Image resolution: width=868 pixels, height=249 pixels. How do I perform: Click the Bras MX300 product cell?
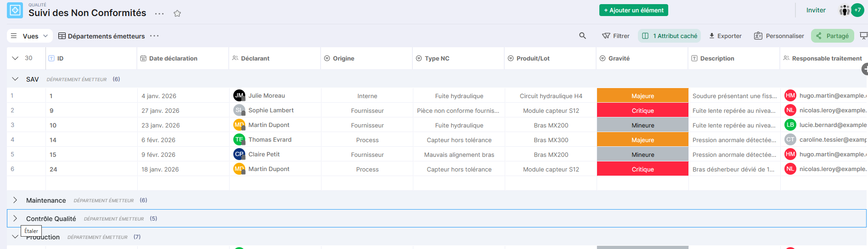coord(551,139)
